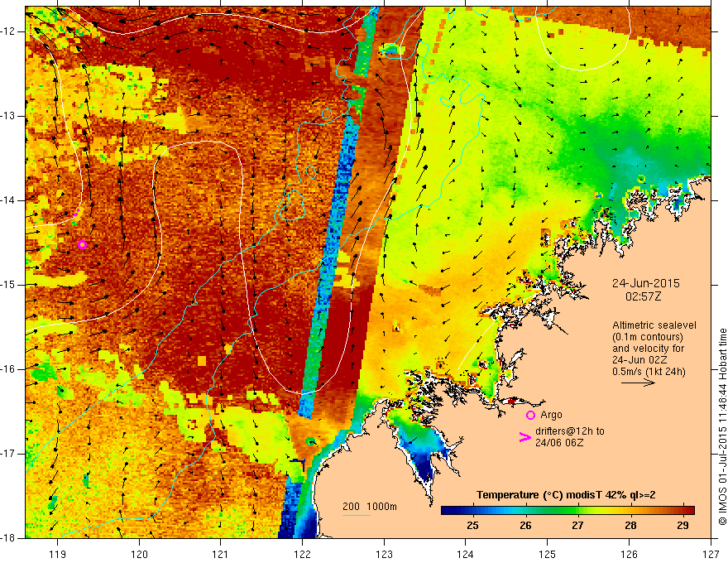
Task: Click the 25 tick label on the color bar
Action: coord(472,526)
